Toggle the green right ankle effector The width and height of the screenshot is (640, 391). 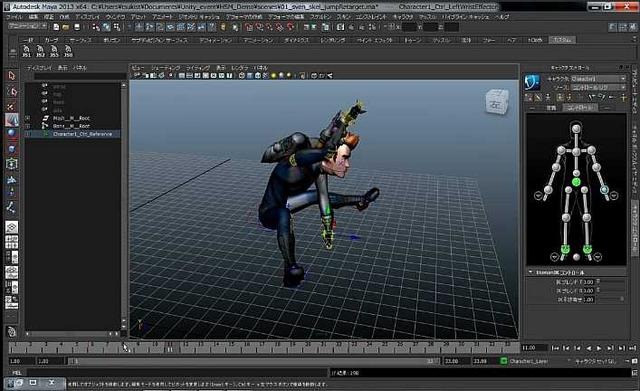coord(565,248)
